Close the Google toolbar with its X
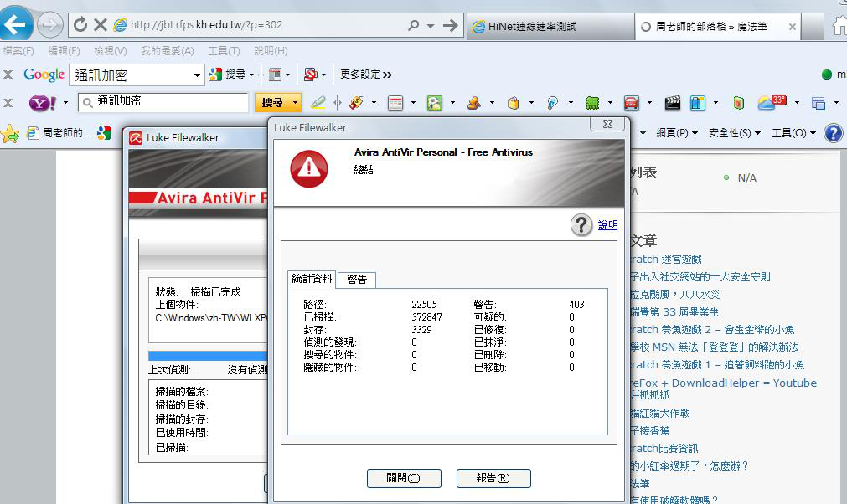 8,75
